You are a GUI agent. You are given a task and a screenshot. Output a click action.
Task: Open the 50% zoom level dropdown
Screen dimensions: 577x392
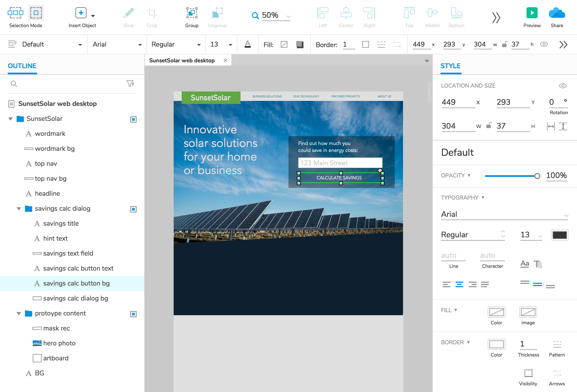[x=288, y=16]
